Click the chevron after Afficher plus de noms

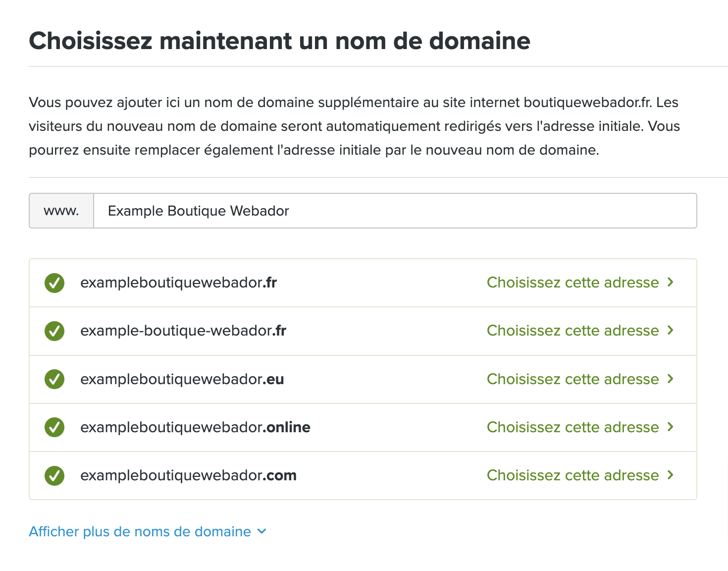[262, 532]
